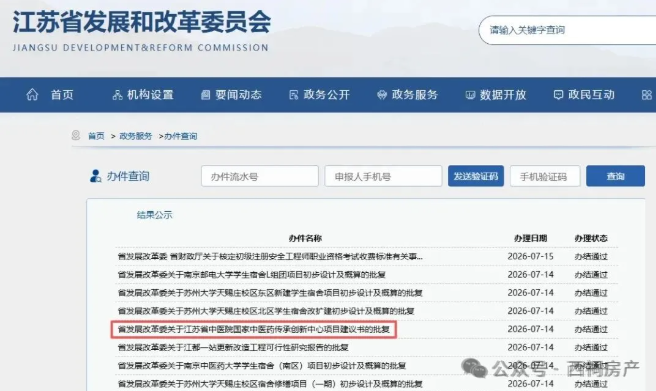Open the 苏州大学天赐庄校区宿舍修缮项目（一期） approval
The height and width of the screenshot is (391, 656).
point(270,383)
